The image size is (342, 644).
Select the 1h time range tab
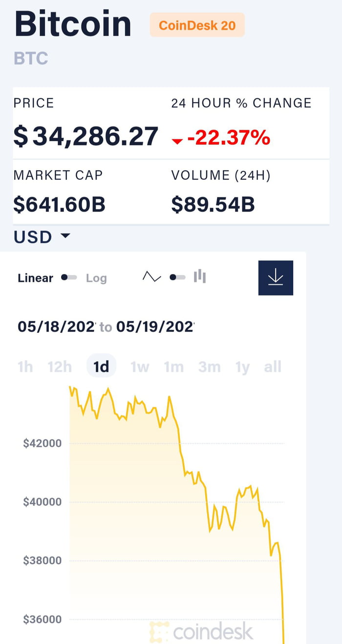25,366
